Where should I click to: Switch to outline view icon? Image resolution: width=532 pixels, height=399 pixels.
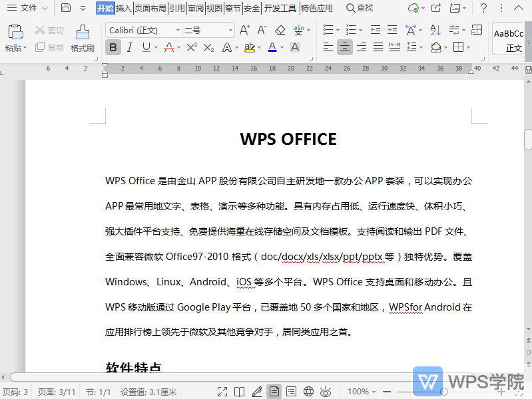(x=291, y=392)
